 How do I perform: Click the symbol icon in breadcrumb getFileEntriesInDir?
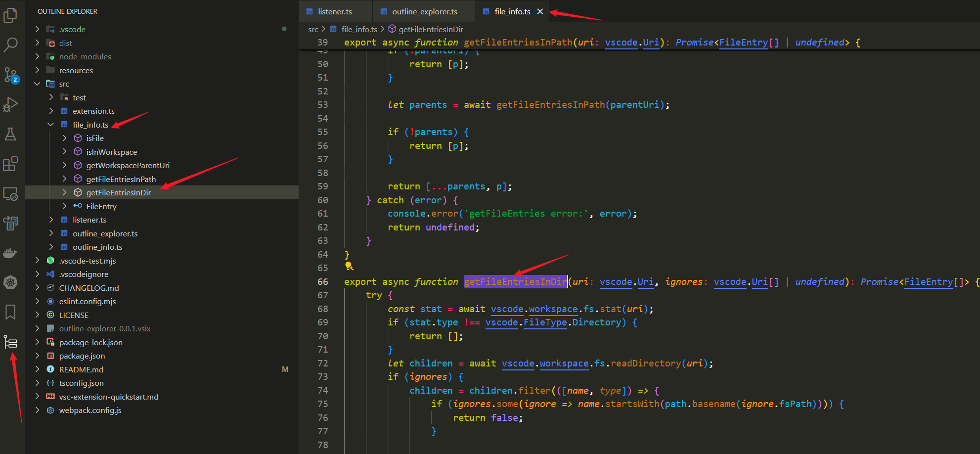pos(392,29)
